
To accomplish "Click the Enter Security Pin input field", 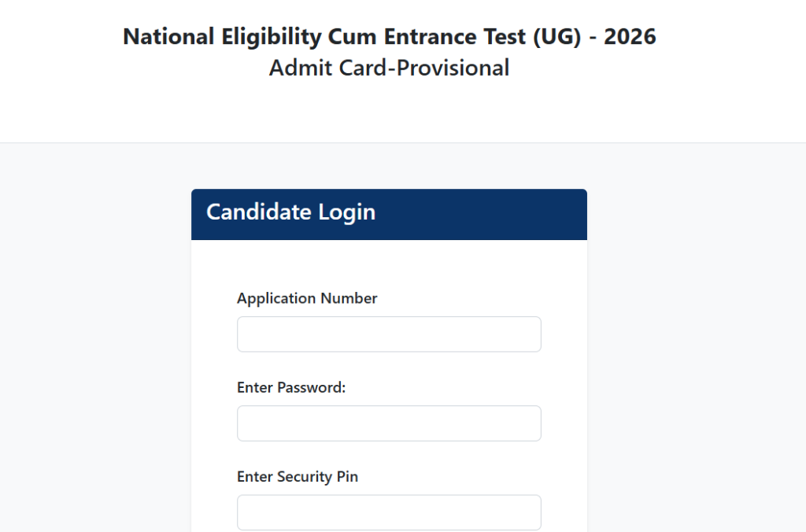I will click(x=389, y=512).
